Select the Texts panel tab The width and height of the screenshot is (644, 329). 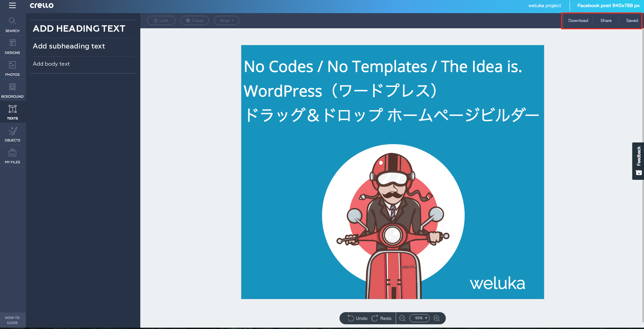point(12,112)
